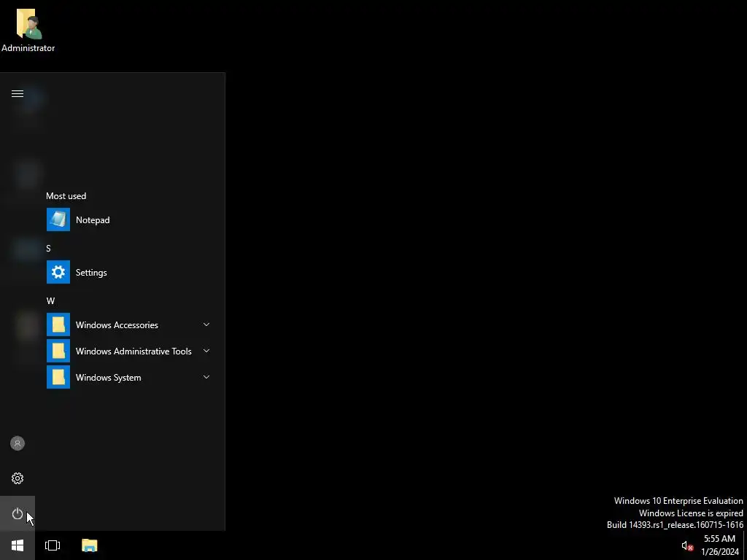The image size is (747, 560).
Task: Open Settings gear in Start sidebar
Action: [x=18, y=478]
